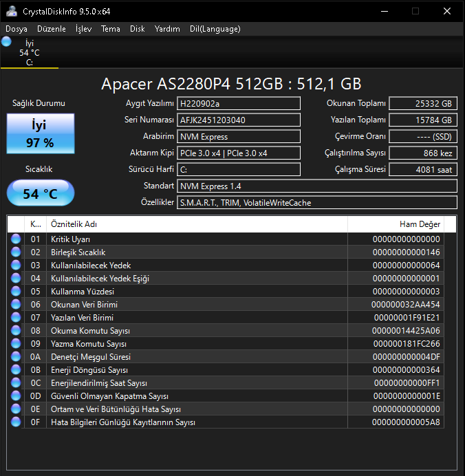Select the Kullanma Yüzdesi attribute row

[x=226, y=291]
